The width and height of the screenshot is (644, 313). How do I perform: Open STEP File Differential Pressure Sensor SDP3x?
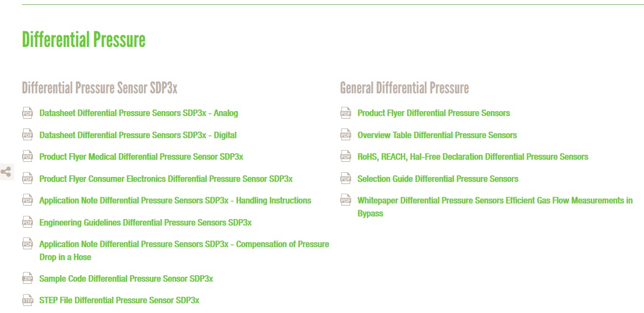(119, 301)
